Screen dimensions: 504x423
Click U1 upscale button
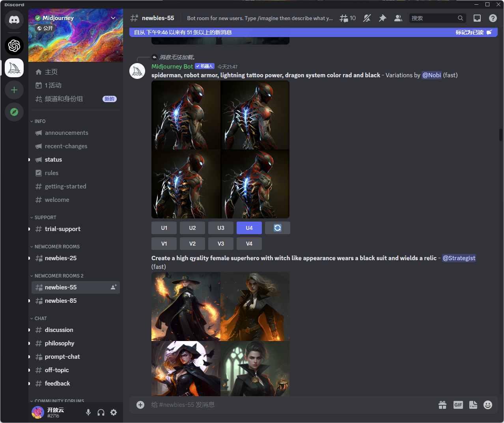coord(164,228)
